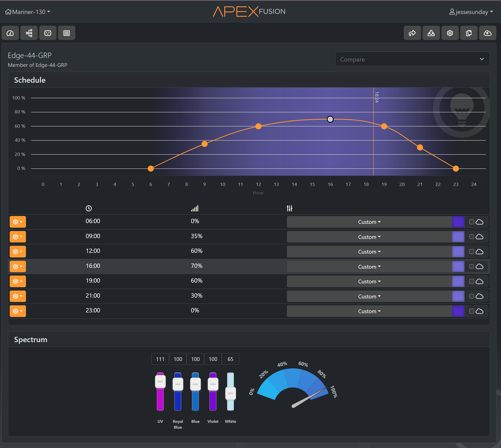Click the download to tray icon
The image size is (501, 448).
pos(431,33)
